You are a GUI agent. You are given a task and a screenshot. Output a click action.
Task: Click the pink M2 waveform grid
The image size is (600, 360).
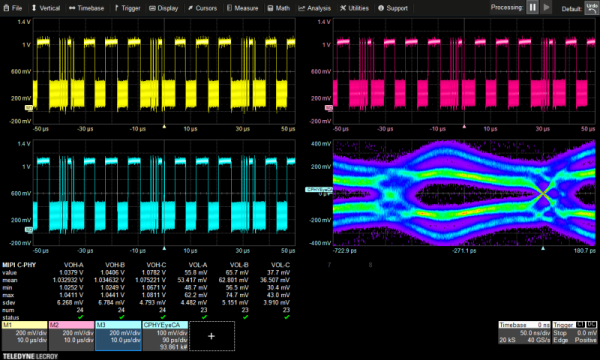coord(464,71)
